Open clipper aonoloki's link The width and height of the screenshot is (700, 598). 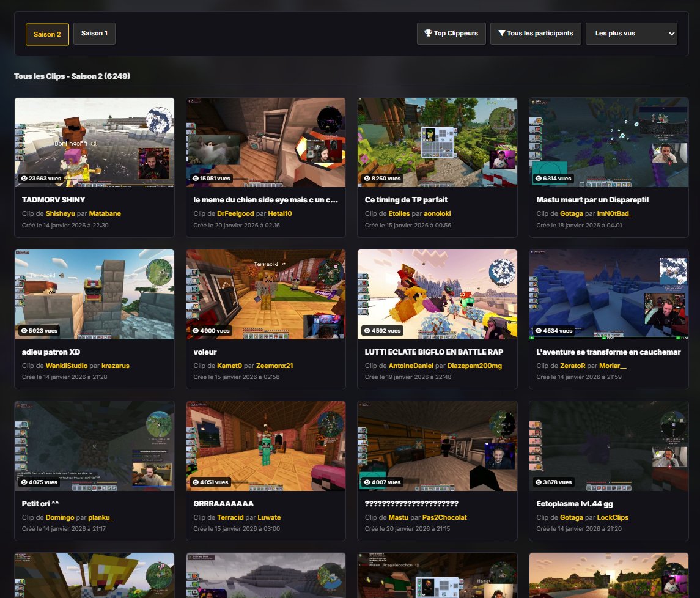coord(438,213)
